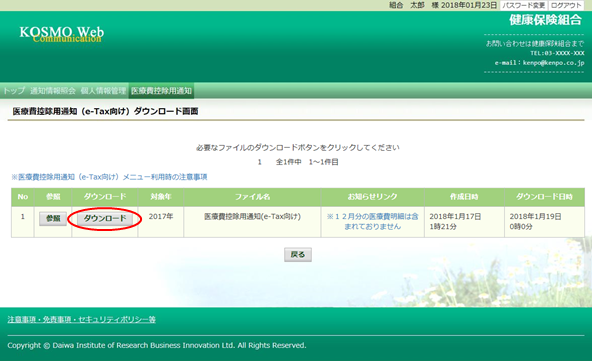This screenshot has width=592, height=361.
Task: Click the ファイル名 column header
Action: coord(252,197)
